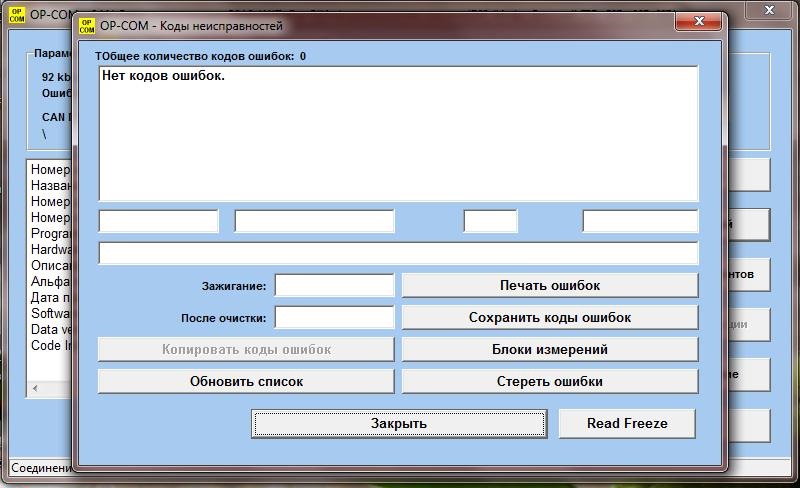Viewport: 800px width, 488px height.
Task: Click the Зажигание input field
Action: (335, 285)
